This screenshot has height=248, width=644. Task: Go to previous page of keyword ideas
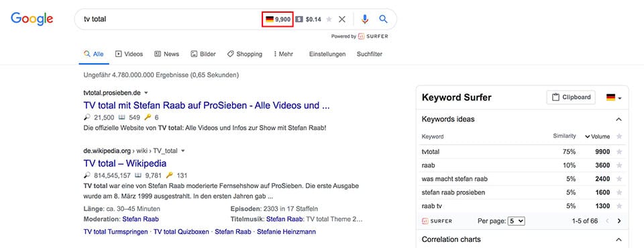pos(608,221)
